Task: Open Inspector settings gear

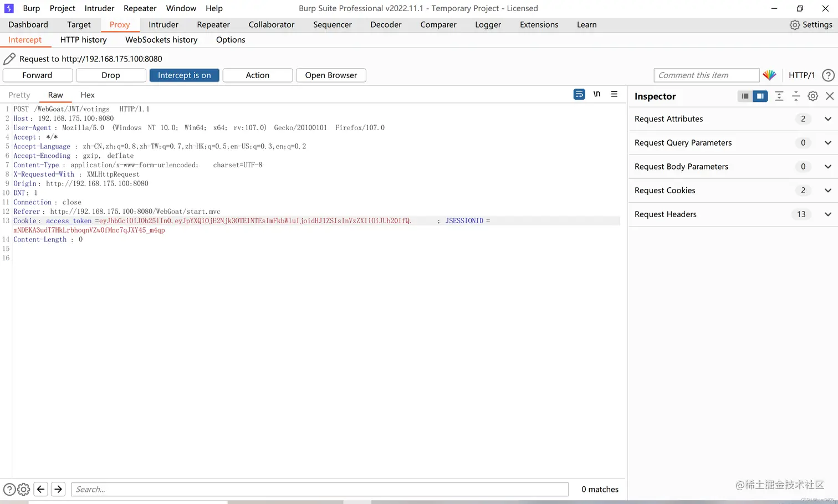Action: click(x=813, y=96)
